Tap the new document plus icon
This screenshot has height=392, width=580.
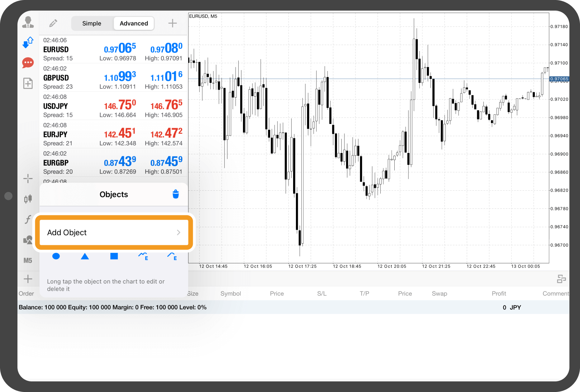28,83
